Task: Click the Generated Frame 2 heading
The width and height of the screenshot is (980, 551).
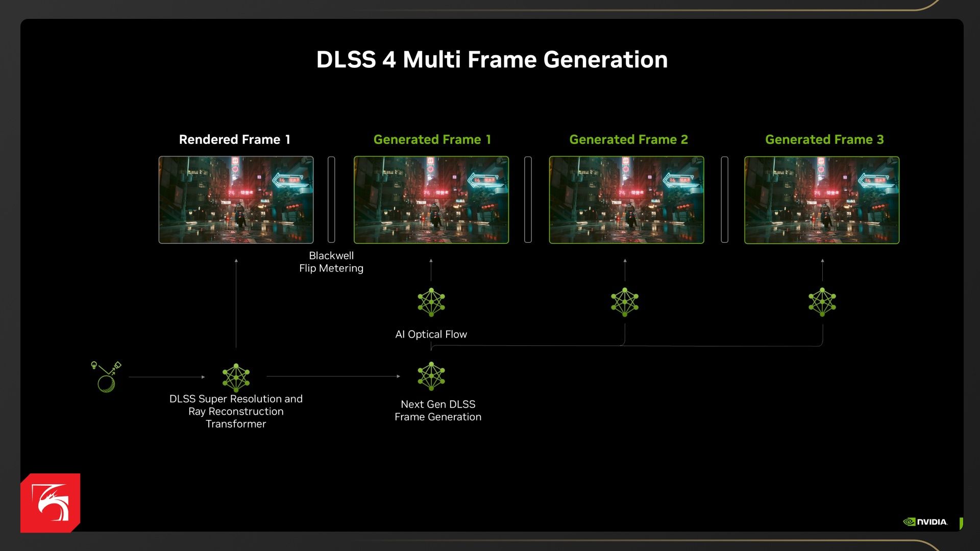Action: 628,139
